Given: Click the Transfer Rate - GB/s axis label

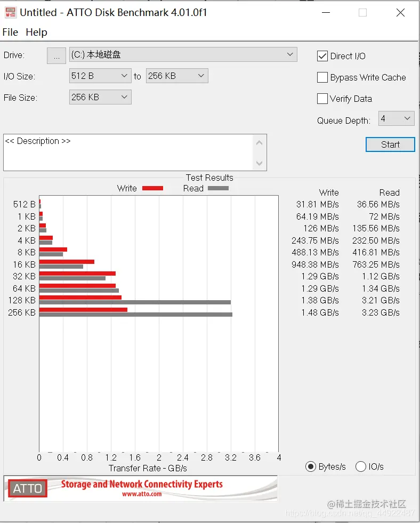Looking at the screenshot, I should pos(148,468).
